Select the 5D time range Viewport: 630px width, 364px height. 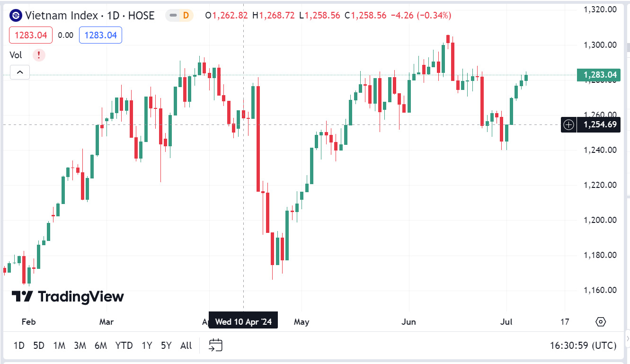click(x=39, y=346)
